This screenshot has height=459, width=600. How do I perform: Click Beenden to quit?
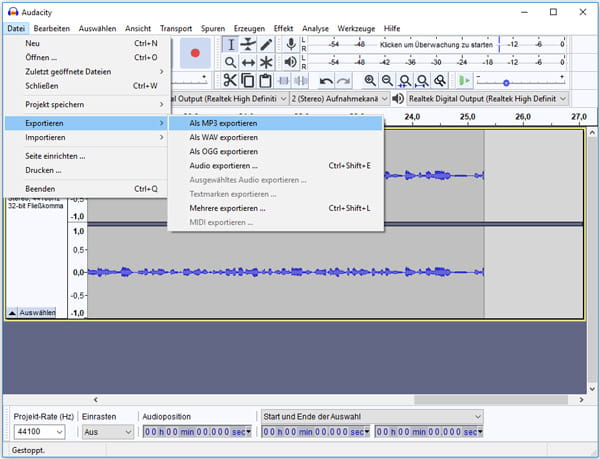coord(87,189)
